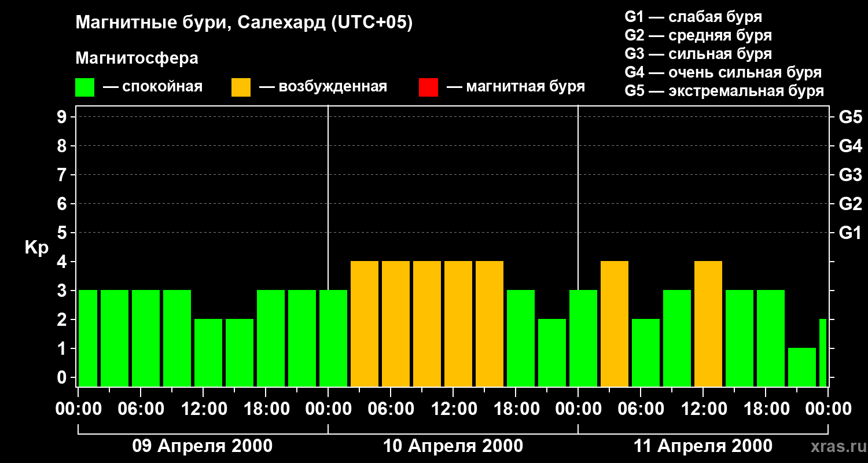Select the orange 15:00–18:00 bar on 10 Апреля

pos(490,324)
